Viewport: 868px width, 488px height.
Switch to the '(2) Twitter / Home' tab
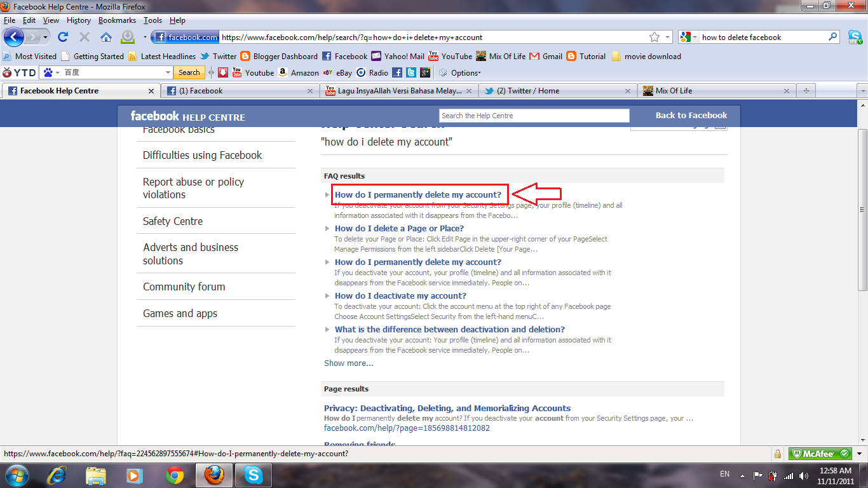(x=557, y=91)
